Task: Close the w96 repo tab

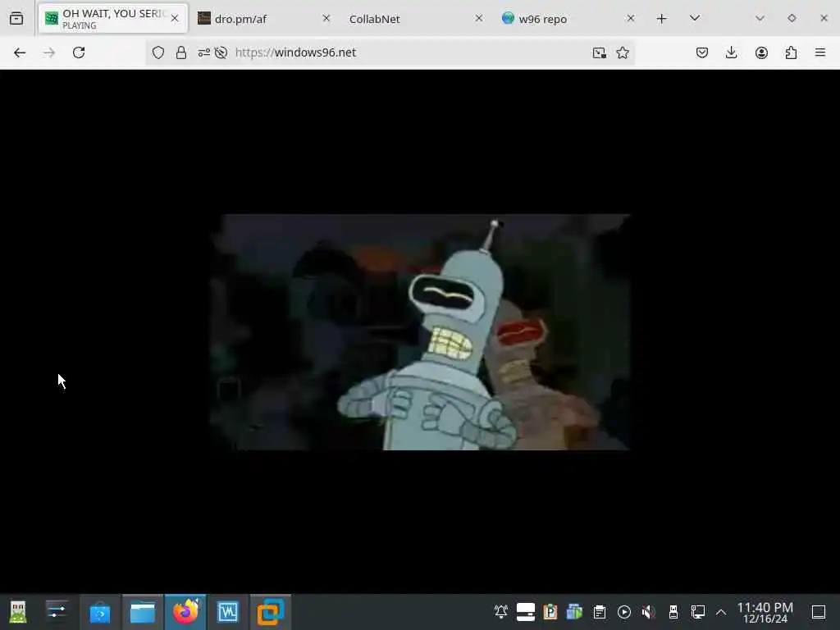Action: (631, 19)
